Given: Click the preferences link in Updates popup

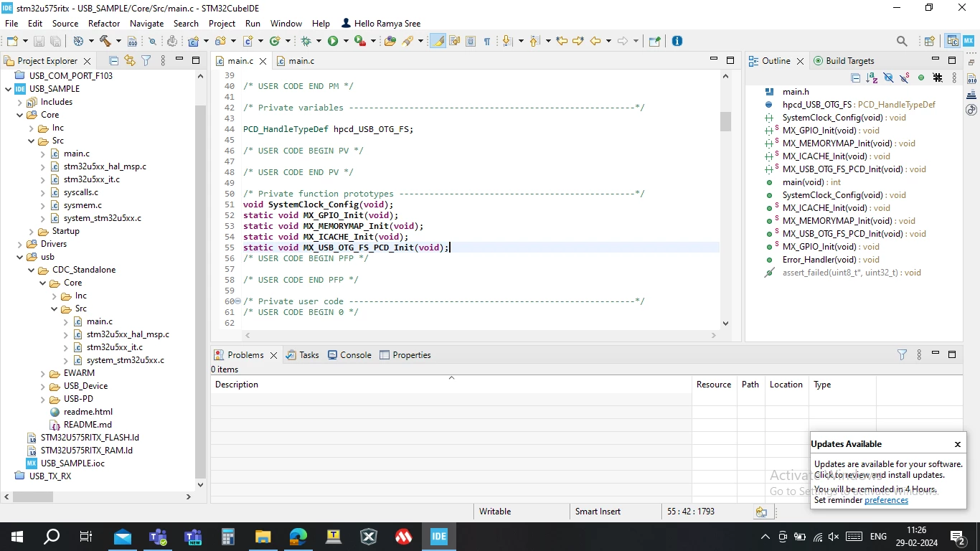Looking at the screenshot, I should [886, 500].
